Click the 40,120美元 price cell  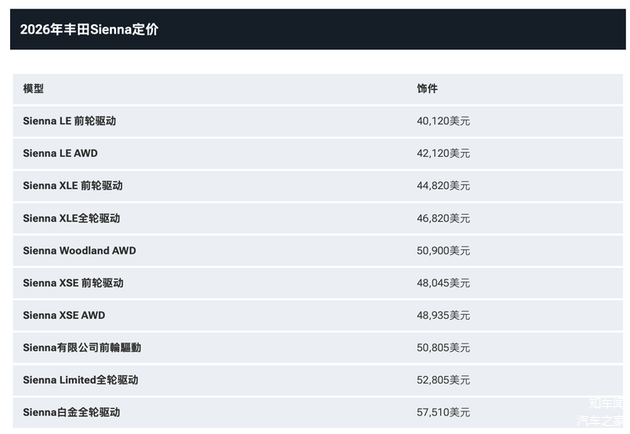(443, 121)
